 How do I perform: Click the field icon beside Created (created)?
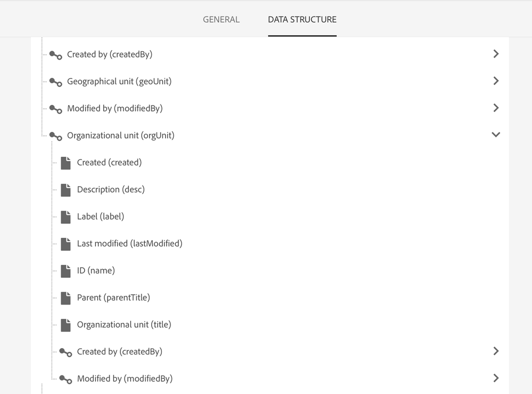coord(65,163)
